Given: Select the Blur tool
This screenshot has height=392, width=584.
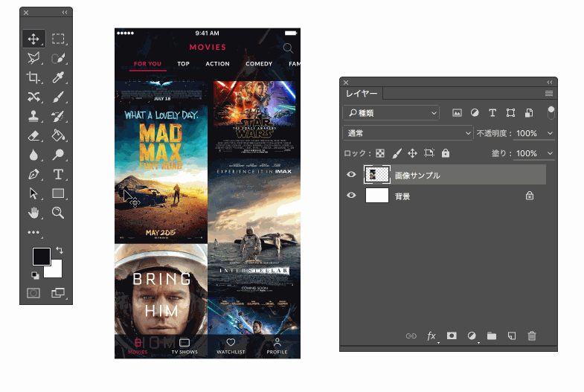Looking at the screenshot, I should tap(33, 155).
